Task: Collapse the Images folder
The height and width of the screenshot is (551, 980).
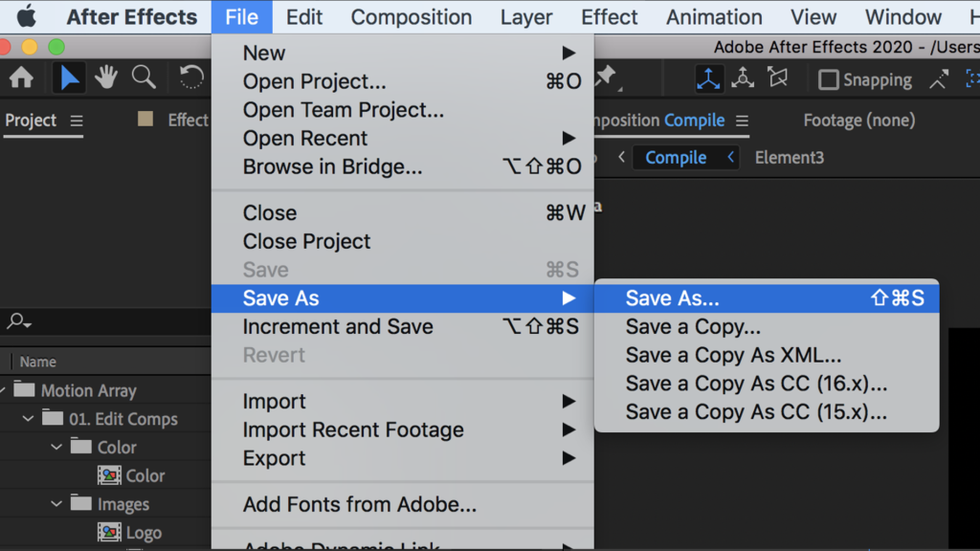Action: point(56,504)
